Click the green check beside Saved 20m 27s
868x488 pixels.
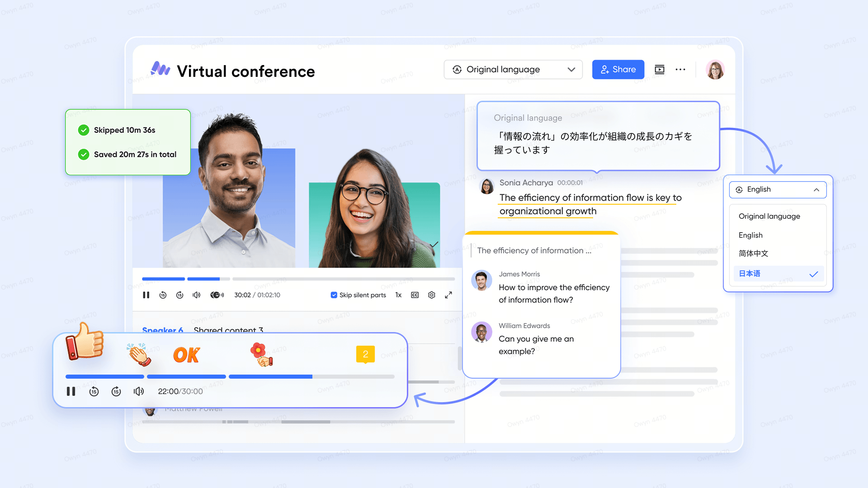[x=84, y=155]
